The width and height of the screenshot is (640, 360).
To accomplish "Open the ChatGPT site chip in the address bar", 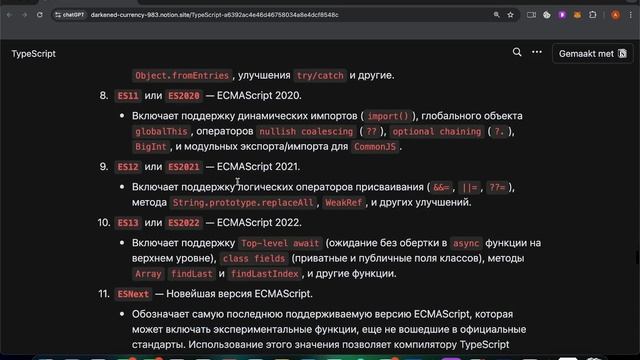I will click(x=69, y=15).
